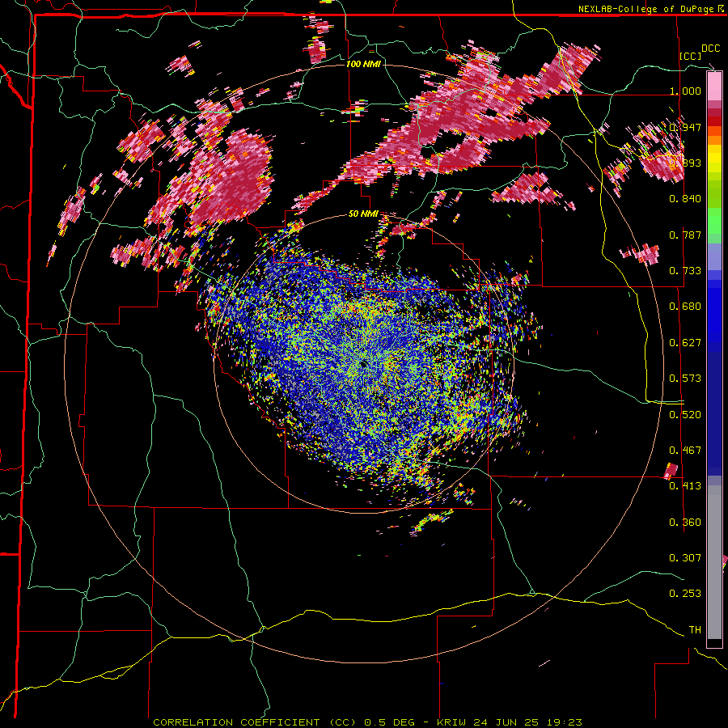Screen dimensions: 728x728
Task: Pick the lavender swatch near 0.733
Action: click(x=714, y=256)
